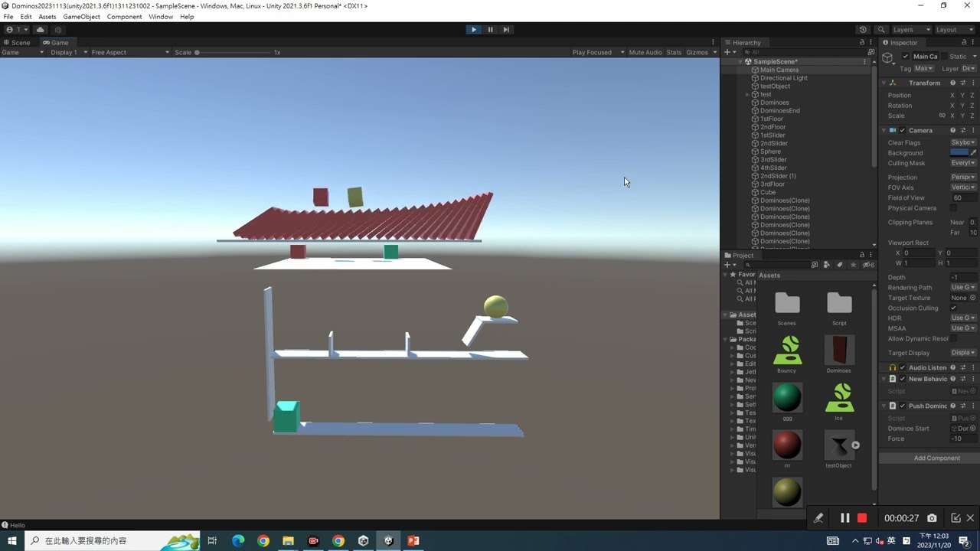Open the Clear Flags dropdown
The image size is (980, 551).
pos(963,142)
